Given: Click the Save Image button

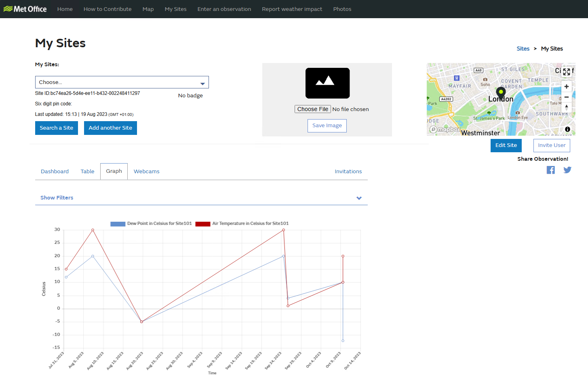Looking at the screenshot, I should (x=327, y=126).
